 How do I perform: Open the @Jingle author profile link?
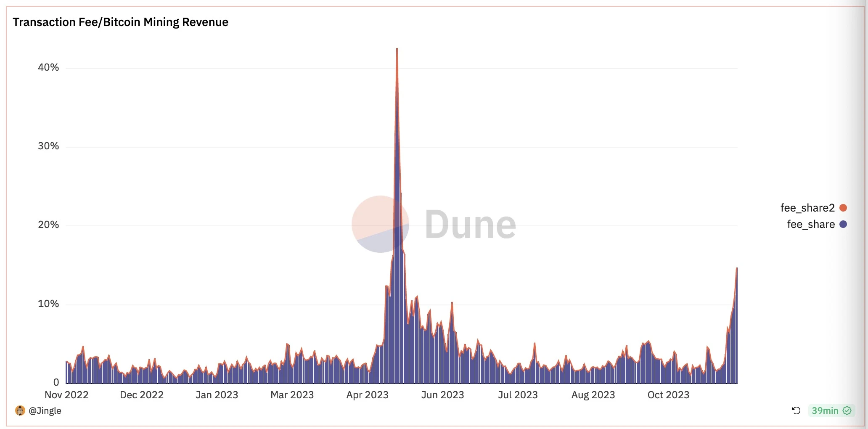(x=45, y=410)
